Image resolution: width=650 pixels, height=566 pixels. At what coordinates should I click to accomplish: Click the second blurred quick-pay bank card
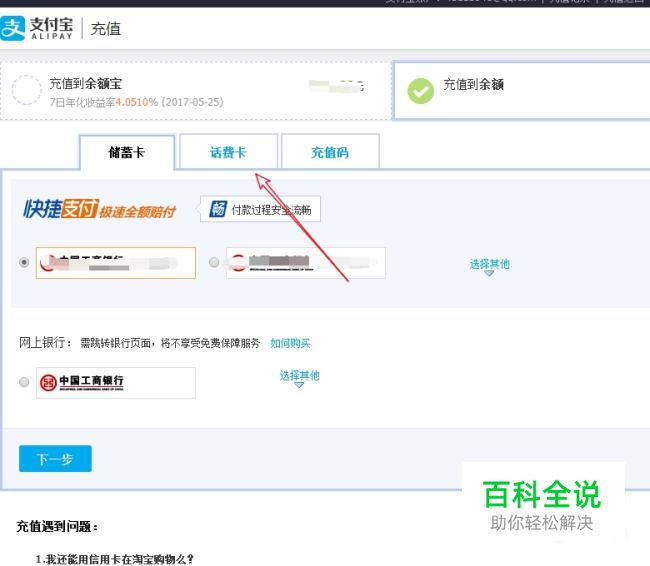click(x=306, y=263)
